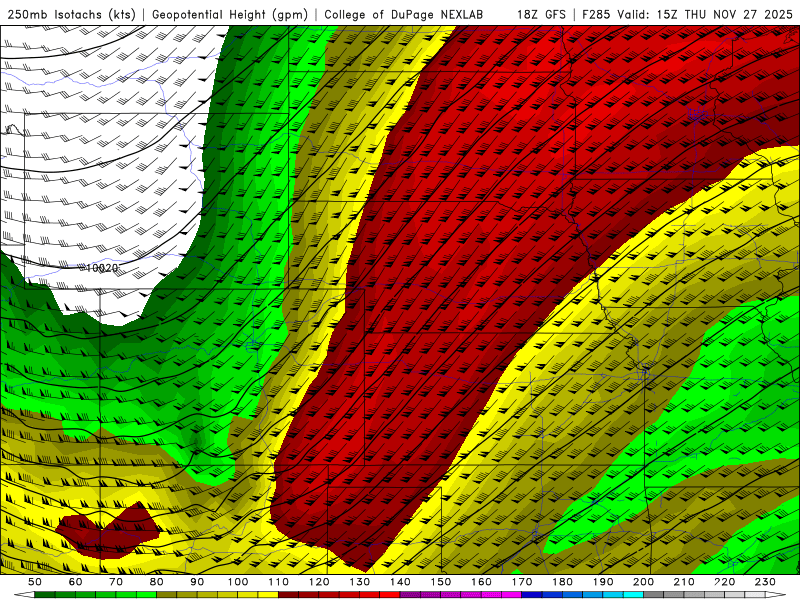The image size is (800, 600).
Task: Click the "Geopotential Height (gpm)" header label
Action: [230, 14]
